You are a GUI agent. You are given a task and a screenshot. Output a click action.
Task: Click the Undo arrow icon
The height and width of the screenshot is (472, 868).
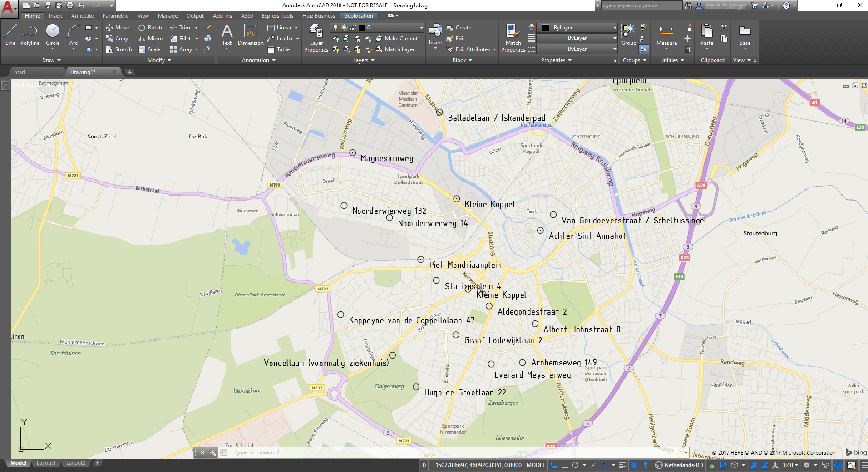click(x=81, y=5)
